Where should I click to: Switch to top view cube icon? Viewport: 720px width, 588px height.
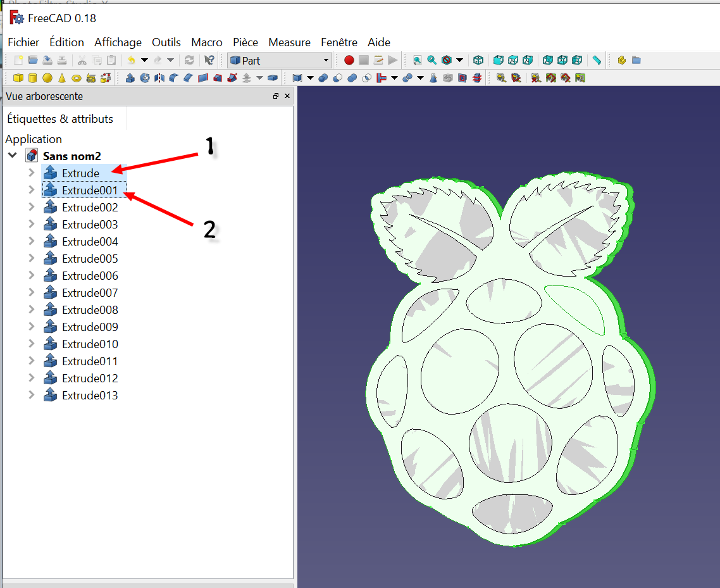point(513,60)
